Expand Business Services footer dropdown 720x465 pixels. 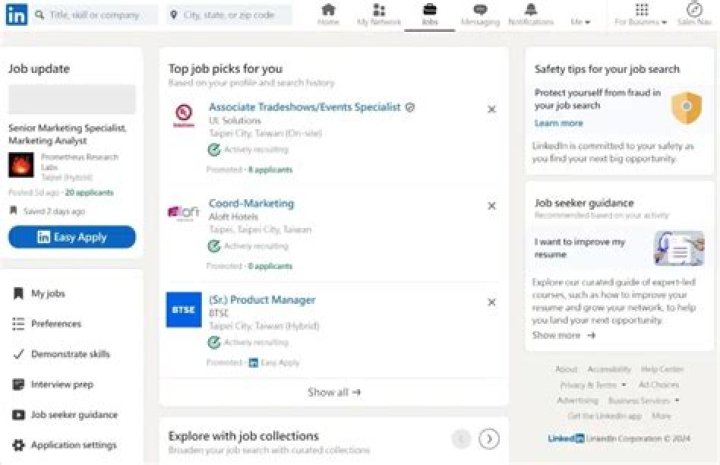[x=643, y=400]
